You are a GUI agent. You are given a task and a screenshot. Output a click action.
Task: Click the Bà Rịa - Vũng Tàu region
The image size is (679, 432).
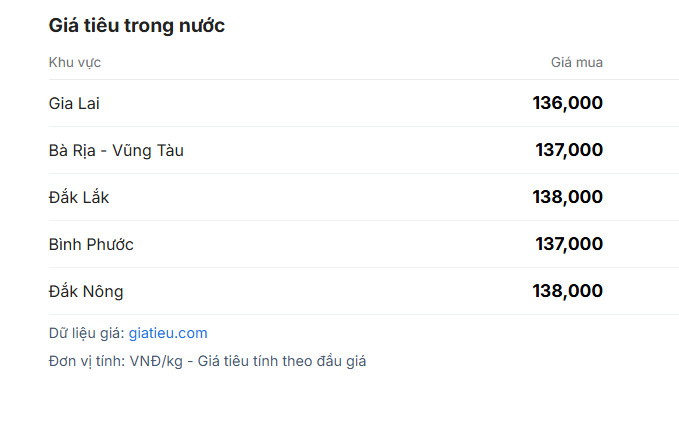click(x=116, y=150)
